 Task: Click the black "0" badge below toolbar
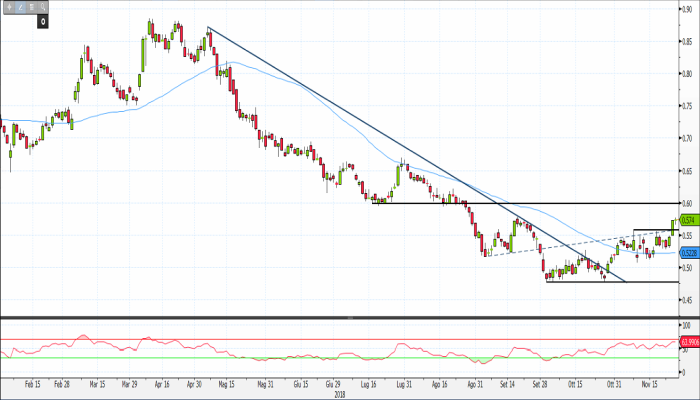(x=44, y=20)
